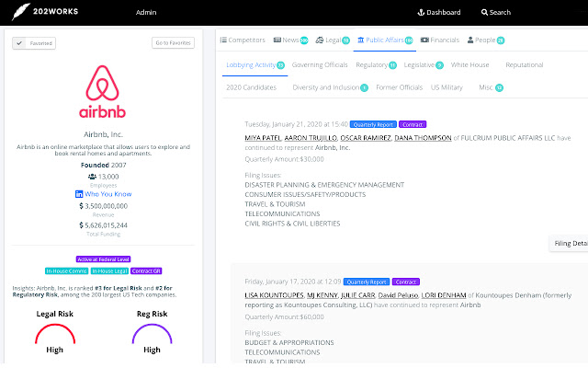Open the Dashboard link
Screen dimensions: 588x368
tap(439, 12)
